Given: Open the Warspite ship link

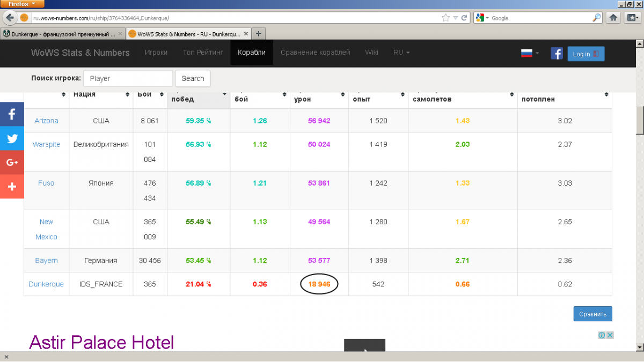Looking at the screenshot, I should click(46, 144).
